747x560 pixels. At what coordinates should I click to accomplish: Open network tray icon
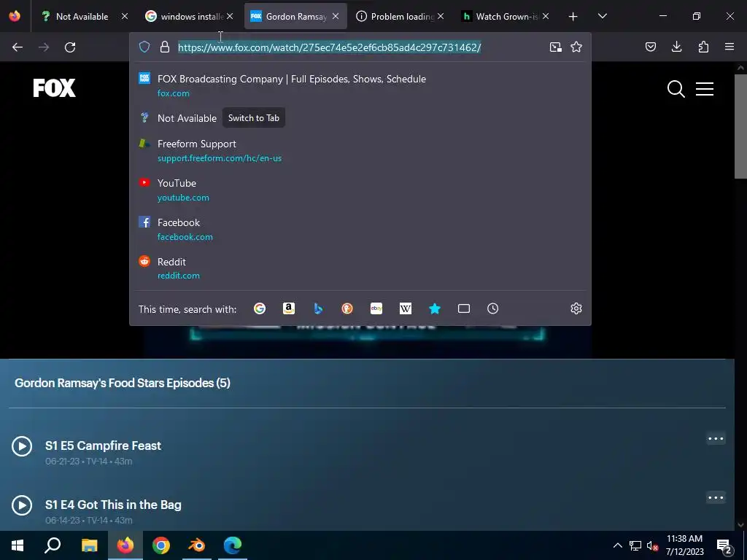click(635, 545)
